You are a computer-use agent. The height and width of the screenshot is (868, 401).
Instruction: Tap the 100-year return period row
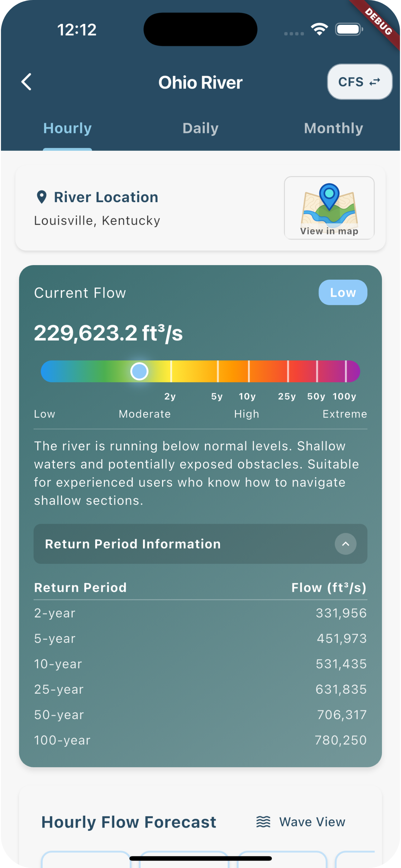tap(200, 740)
